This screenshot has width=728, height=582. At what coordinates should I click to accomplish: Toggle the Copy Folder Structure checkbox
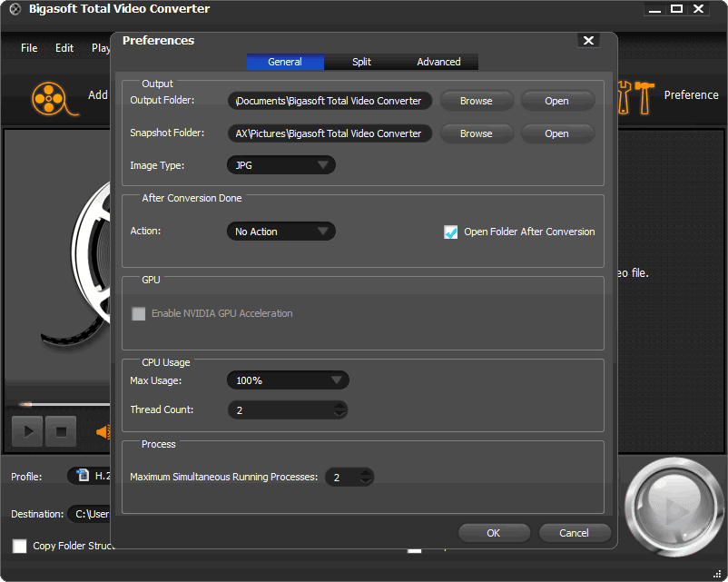(x=19, y=546)
